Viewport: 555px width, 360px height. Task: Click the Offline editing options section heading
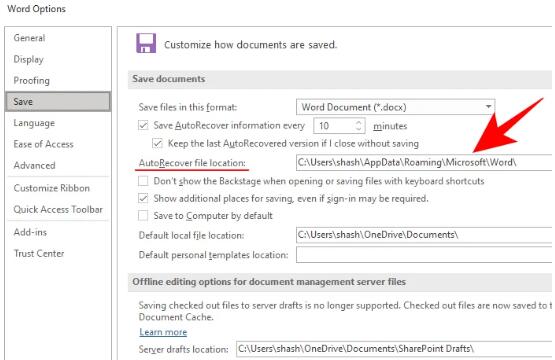click(x=269, y=282)
